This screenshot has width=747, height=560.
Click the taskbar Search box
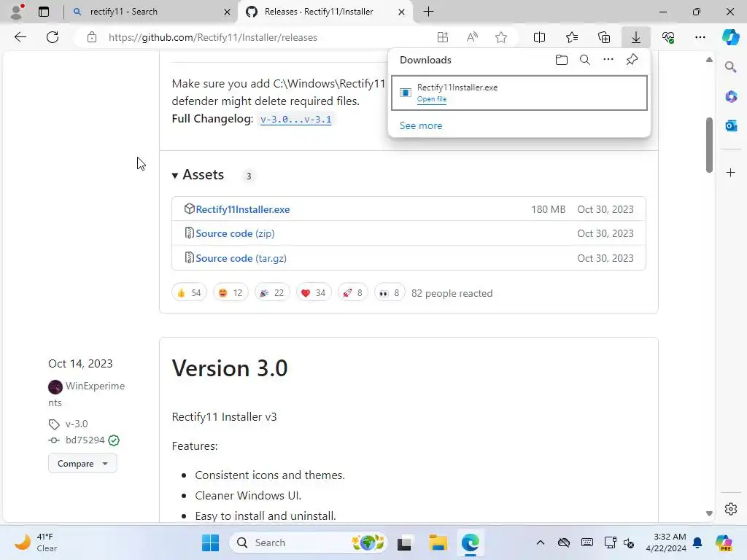tap(308, 542)
